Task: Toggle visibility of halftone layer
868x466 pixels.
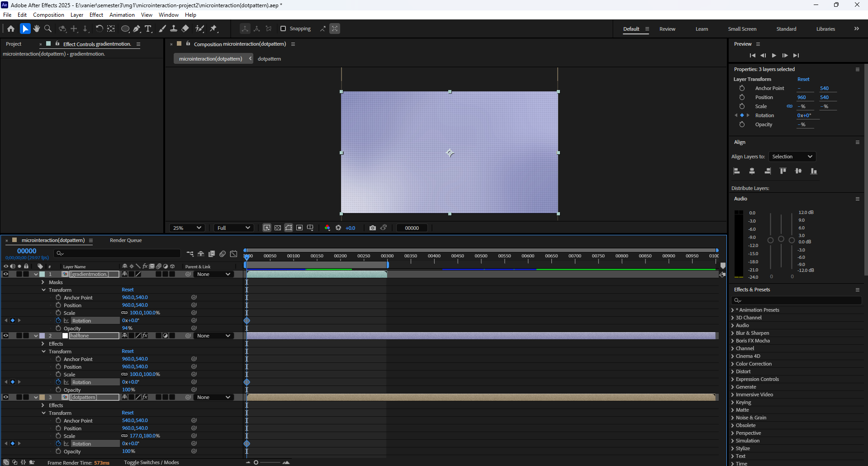Action: click(6, 336)
